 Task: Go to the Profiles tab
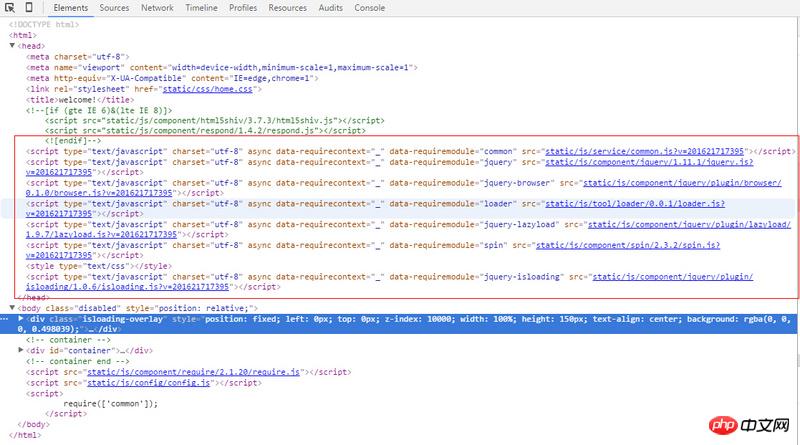243,8
